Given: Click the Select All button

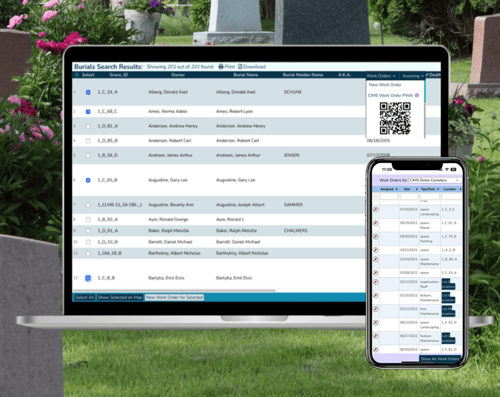Looking at the screenshot, I should click(84, 297).
